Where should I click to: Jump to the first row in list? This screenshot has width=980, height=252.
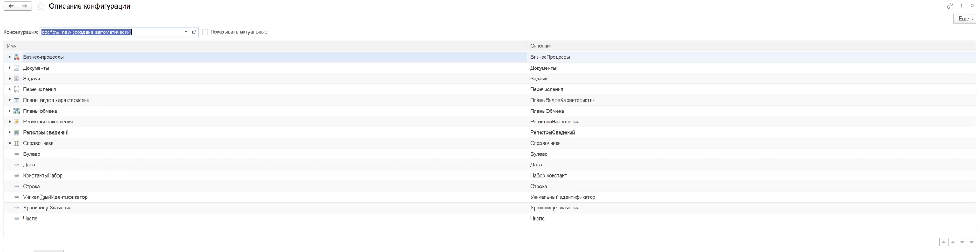945,242
